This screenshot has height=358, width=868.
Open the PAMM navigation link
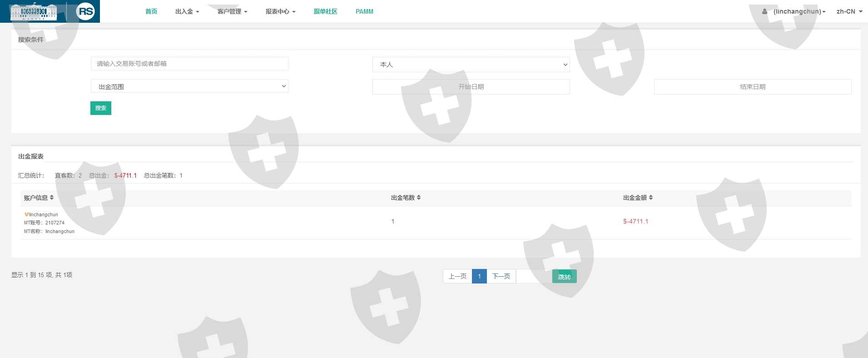point(364,11)
